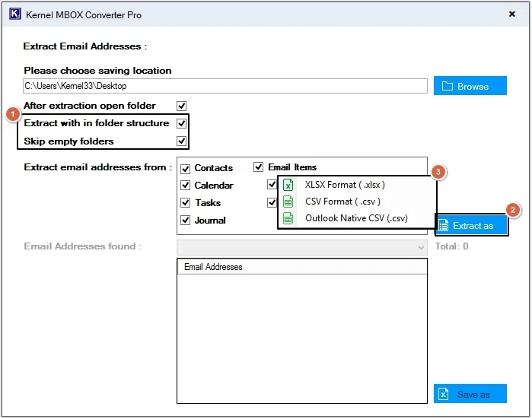The width and height of the screenshot is (532, 419).
Task: Uncheck the Journal checkbox
Action: pyautogui.click(x=185, y=221)
